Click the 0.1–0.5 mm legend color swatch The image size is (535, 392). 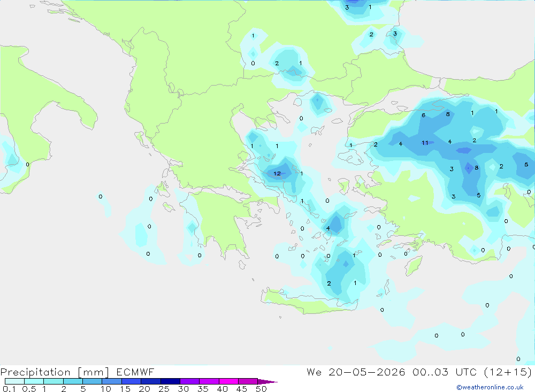point(14,381)
